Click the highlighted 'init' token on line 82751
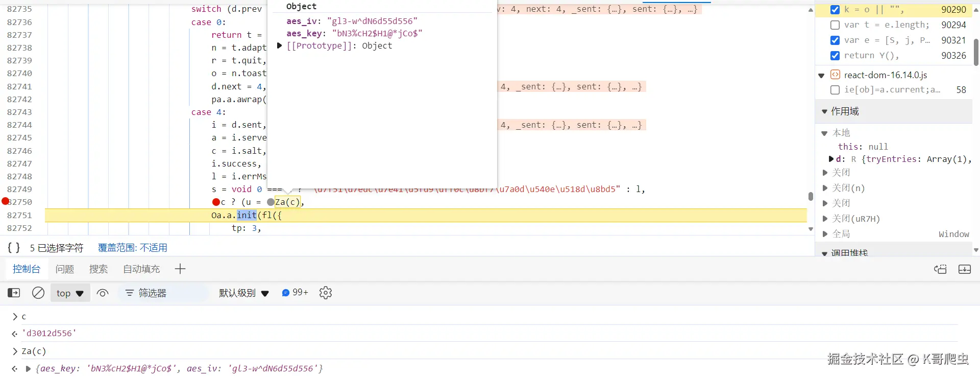This screenshot has height=377, width=980. (247, 215)
